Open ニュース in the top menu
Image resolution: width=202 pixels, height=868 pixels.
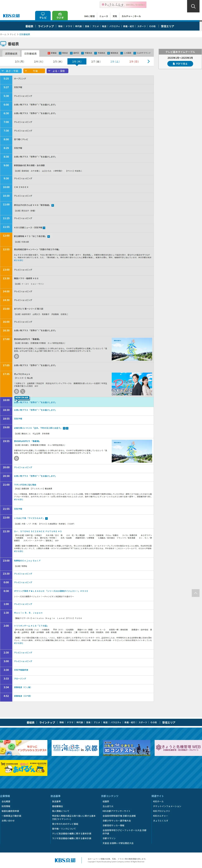pos(104,16)
